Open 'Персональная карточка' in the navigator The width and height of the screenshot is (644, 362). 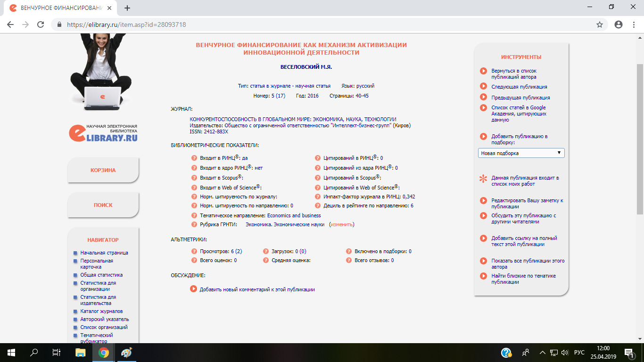click(x=97, y=263)
